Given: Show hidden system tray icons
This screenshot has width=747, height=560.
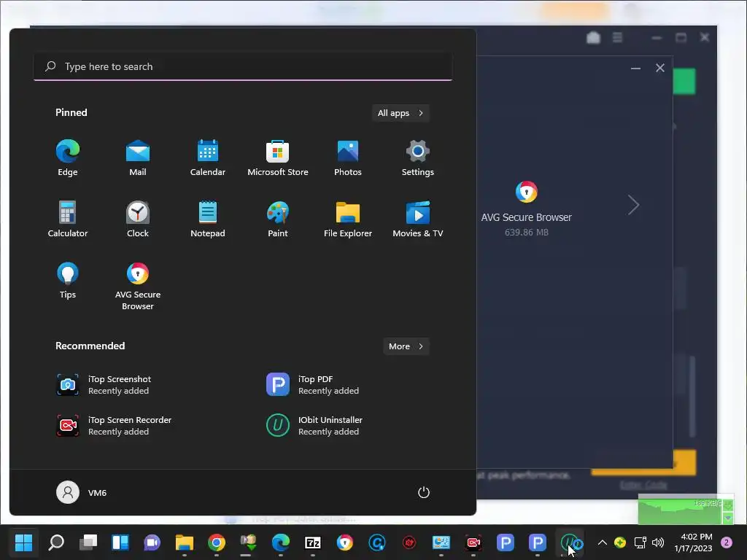Looking at the screenshot, I should pos(602,542).
